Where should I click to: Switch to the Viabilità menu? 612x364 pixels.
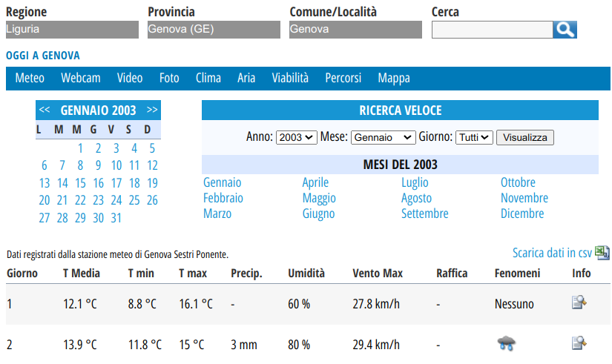click(x=290, y=78)
